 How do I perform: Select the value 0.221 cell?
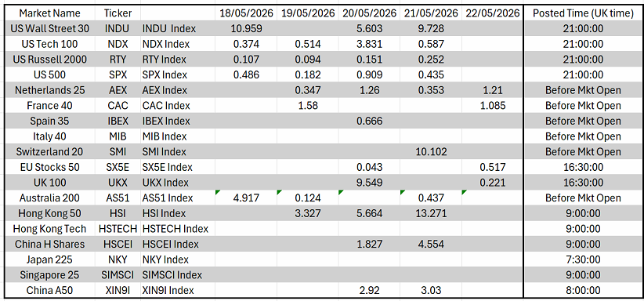[493, 183]
